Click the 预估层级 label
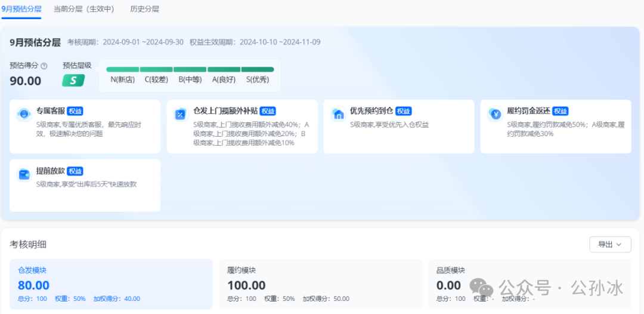 [x=77, y=65]
